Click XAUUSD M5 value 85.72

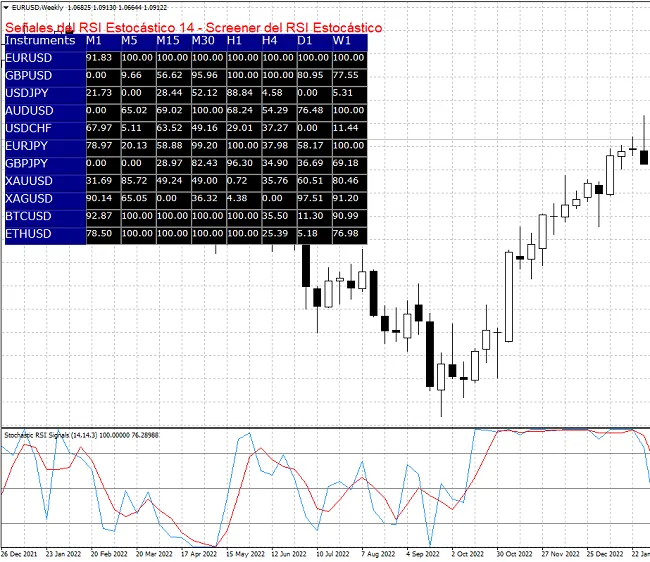tap(134, 181)
